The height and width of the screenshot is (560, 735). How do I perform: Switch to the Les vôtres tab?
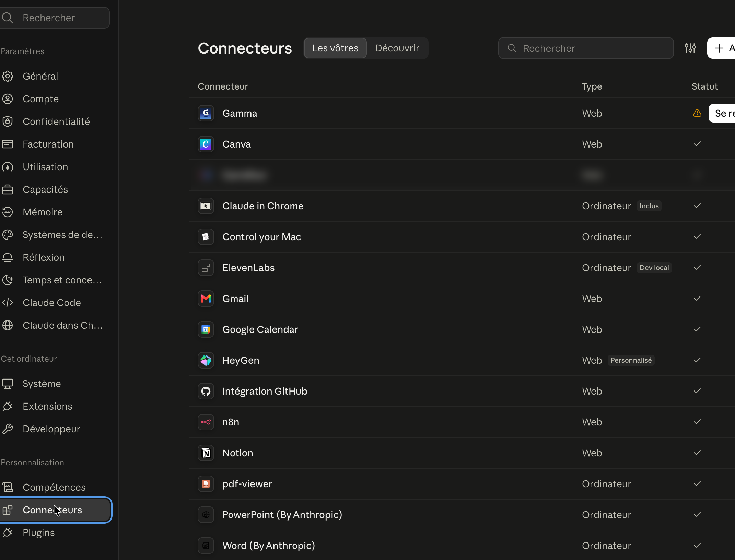(335, 48)
